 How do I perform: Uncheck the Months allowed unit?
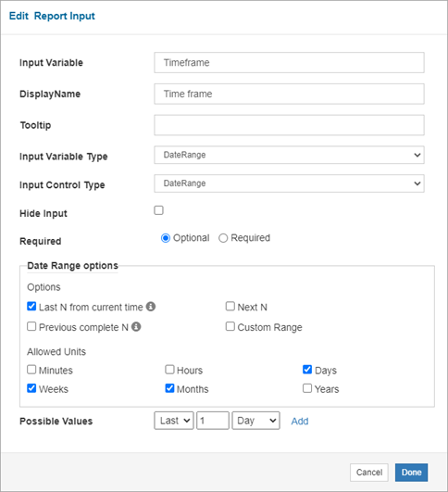click(x=169, y=388)
